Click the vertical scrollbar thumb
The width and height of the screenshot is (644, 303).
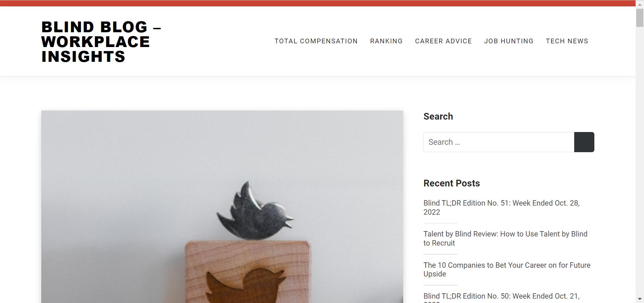click(x=640, y=17)
